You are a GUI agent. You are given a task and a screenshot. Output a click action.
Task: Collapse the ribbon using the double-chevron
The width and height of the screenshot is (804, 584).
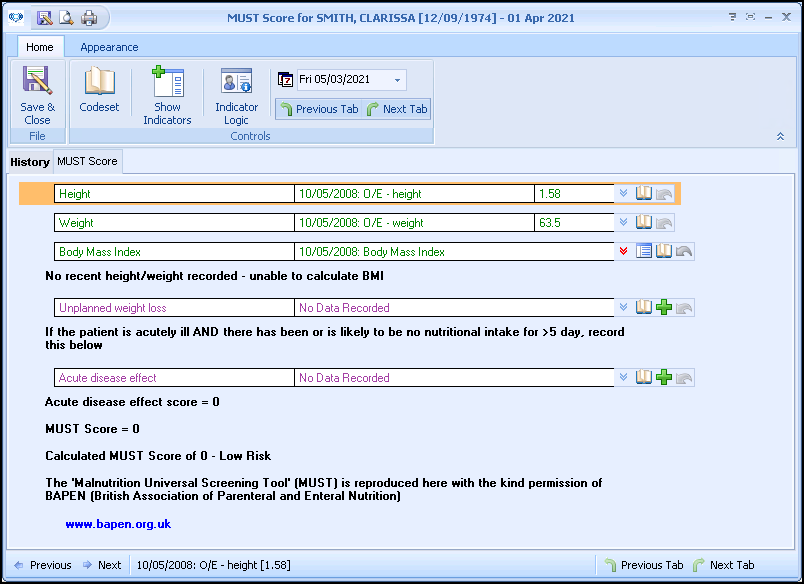point(780,136)
